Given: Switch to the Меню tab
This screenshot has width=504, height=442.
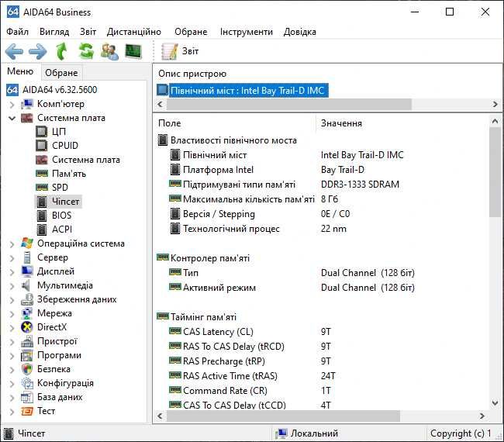Looking at the screenshot, I should tap(20, 71).
